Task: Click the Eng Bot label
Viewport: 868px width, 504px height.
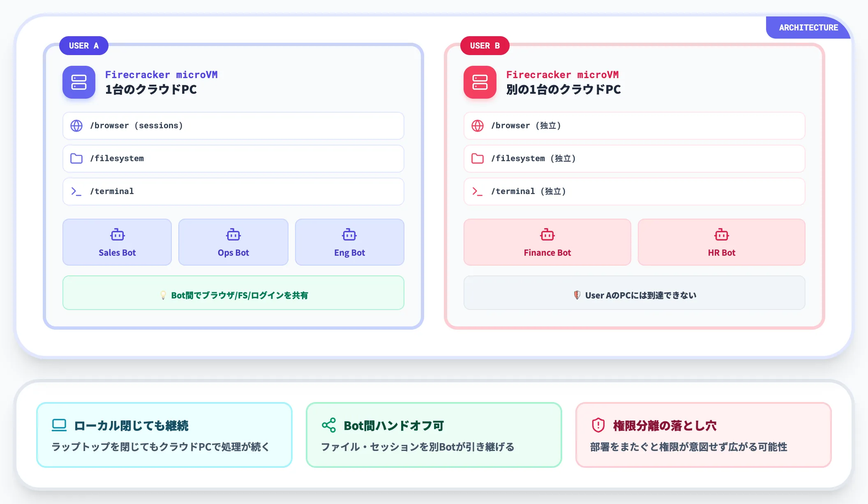Action: click(x=350, y=253)
